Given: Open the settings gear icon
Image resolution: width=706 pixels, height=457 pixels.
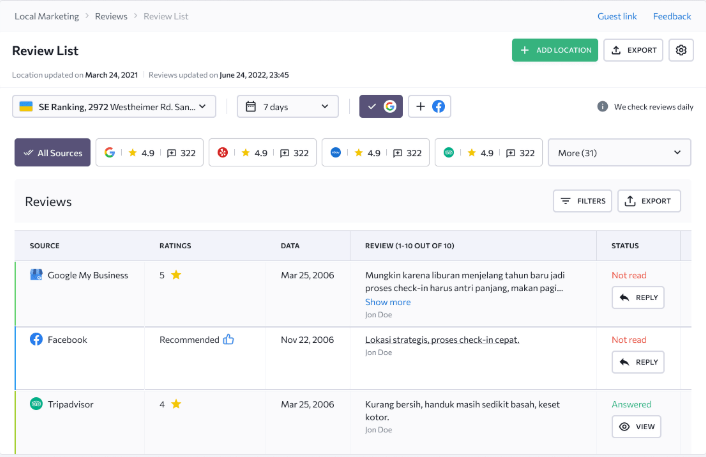Looking at the screenshot, I should tap(681, 50).
